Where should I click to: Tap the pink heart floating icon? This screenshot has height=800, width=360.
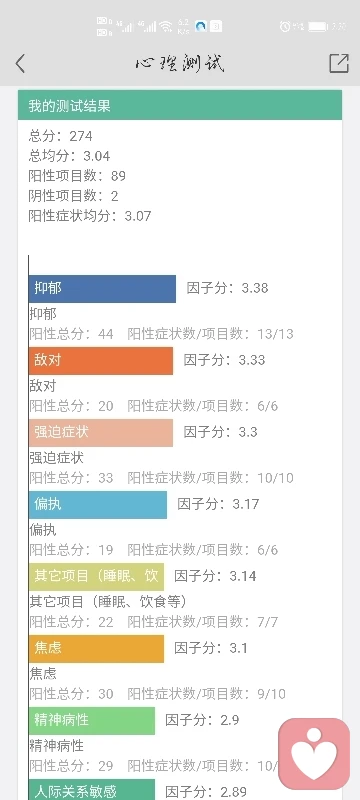[314, 754]
